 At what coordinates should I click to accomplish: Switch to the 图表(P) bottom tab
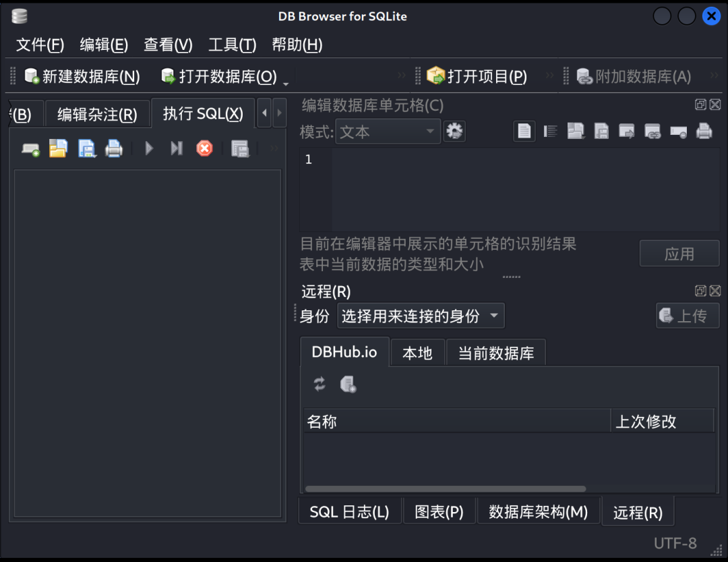[x=439, y=512]
